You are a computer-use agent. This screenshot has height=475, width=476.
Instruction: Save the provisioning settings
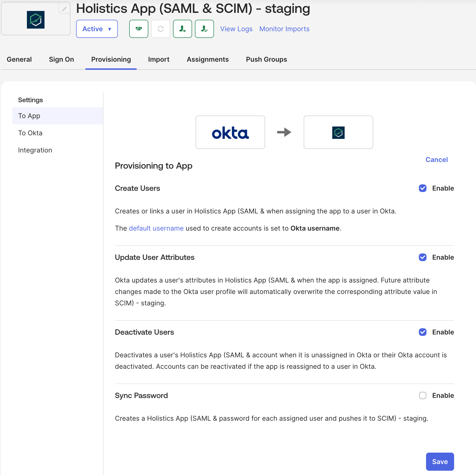click(440, 461)
